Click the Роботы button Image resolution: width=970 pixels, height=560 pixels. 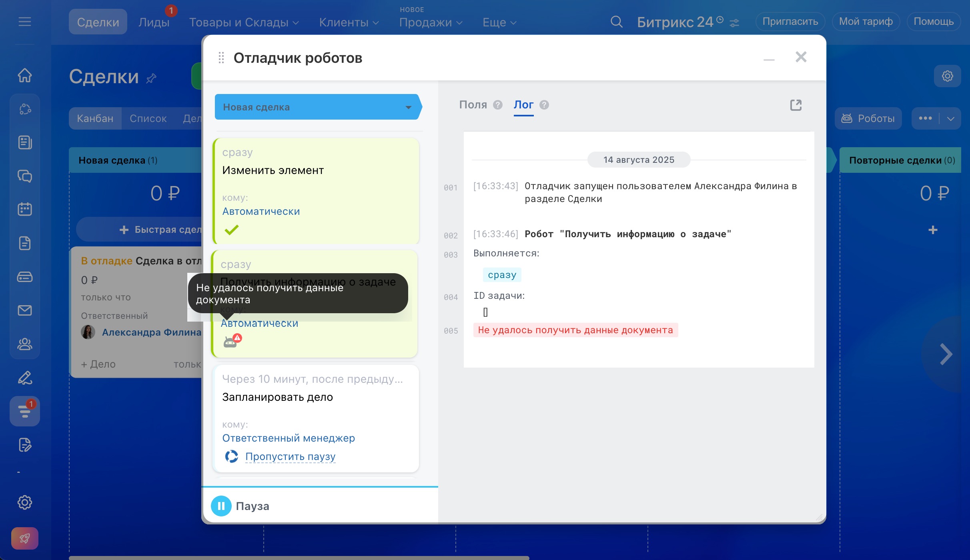[868, 118]
